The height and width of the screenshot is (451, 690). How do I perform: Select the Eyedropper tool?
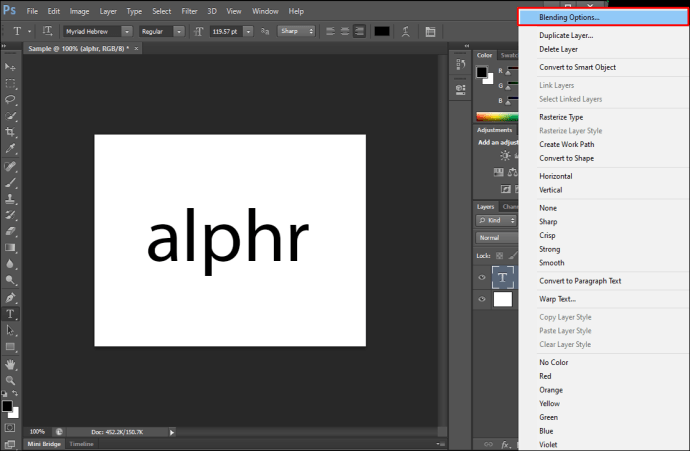10,148
